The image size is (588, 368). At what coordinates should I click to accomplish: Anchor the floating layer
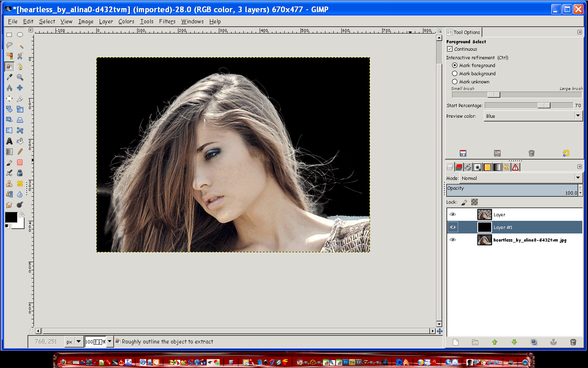point(554,342)
